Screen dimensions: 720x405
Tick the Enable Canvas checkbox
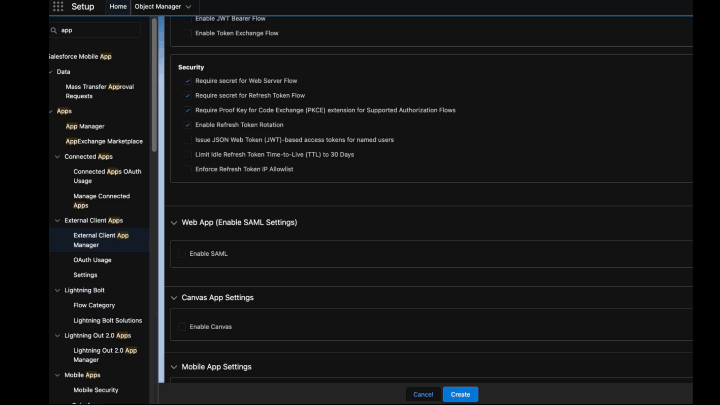[x=182, y=326]
